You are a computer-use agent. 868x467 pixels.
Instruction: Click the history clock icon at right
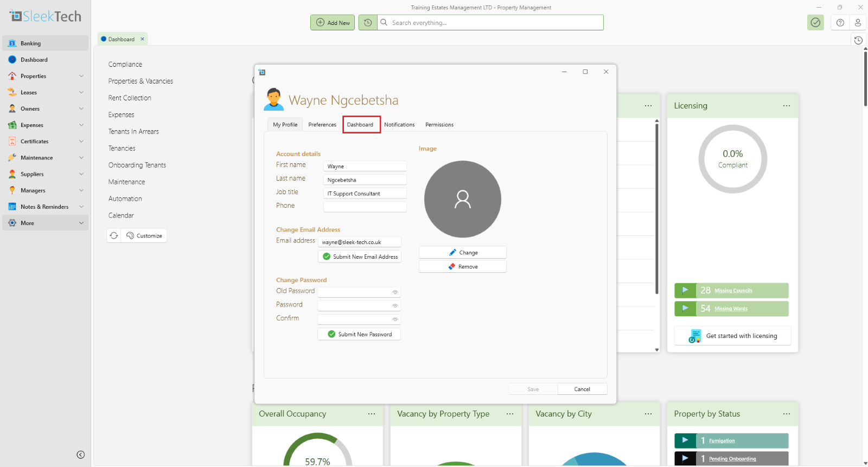(x=858, y=40)
